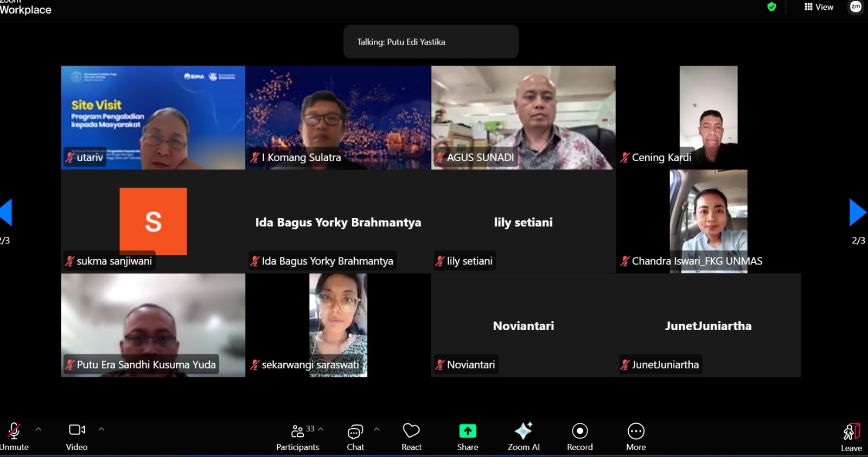Open the Participants panel

[298, 436]
